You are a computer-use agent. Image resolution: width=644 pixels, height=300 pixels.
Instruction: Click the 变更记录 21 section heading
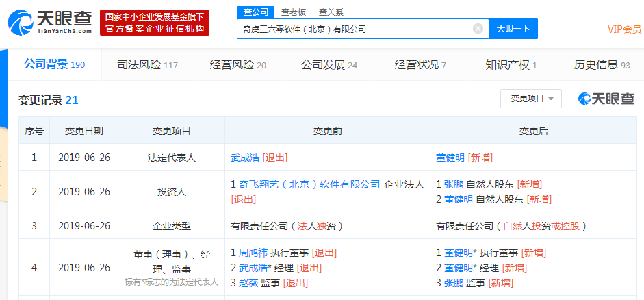(x=49, y=100)
